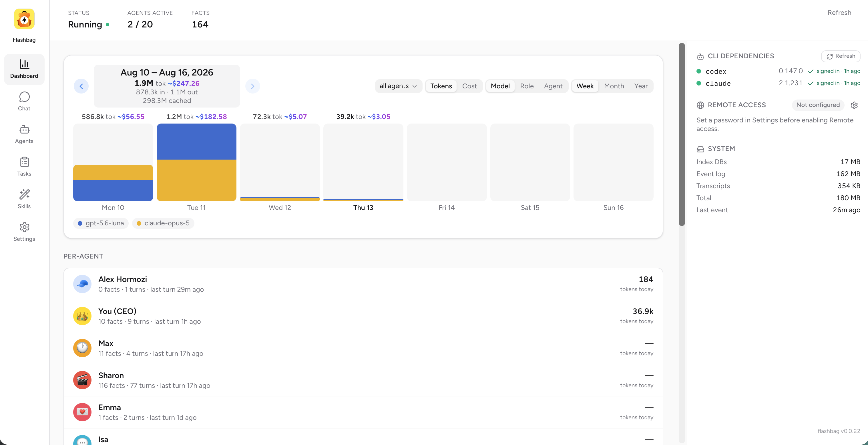Open the all agents filter dropdown
This screenshot has width=868, height=445.
(398, 86)
